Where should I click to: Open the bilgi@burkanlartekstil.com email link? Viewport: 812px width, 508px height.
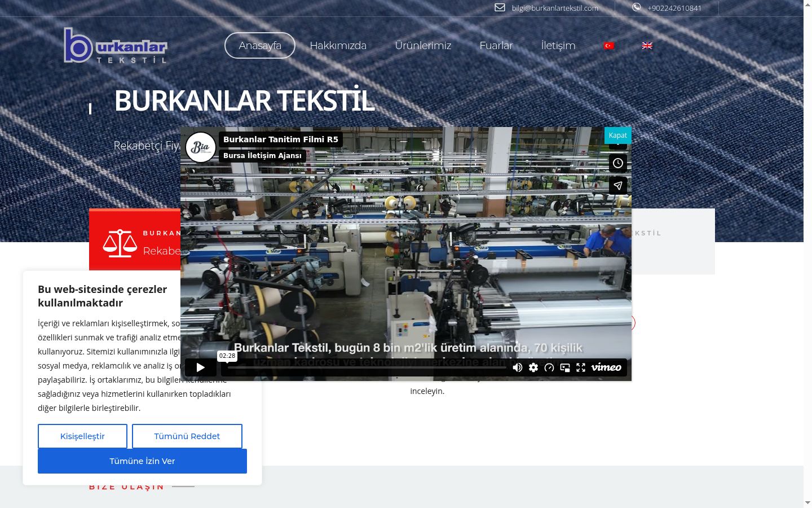(x=555, y=8)
